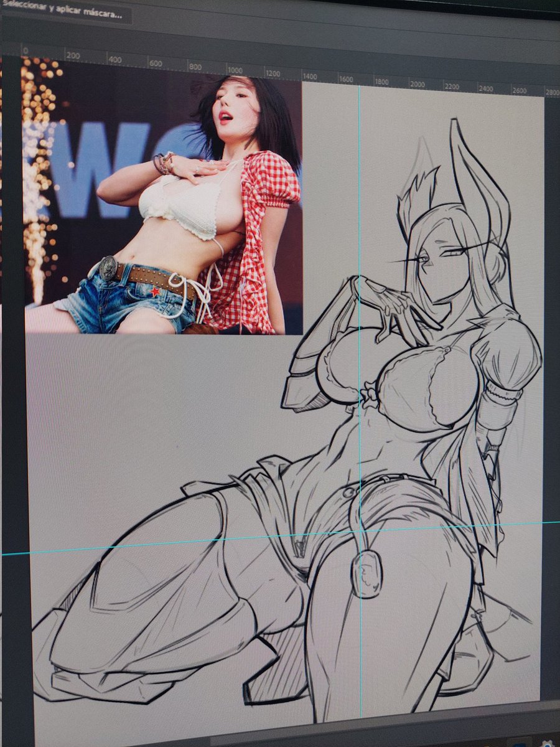Click the "1600" mark on the horizontal ruler

click(346, 80)
